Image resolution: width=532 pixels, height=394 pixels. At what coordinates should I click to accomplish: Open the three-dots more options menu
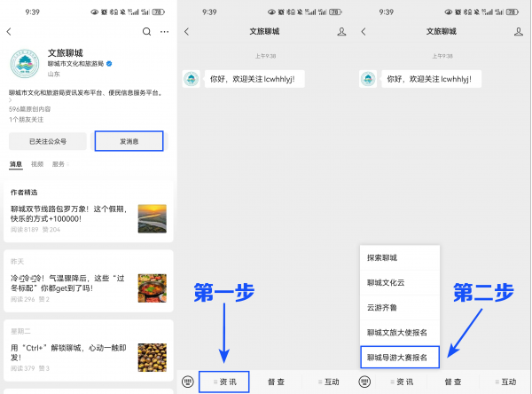point(164,32)
